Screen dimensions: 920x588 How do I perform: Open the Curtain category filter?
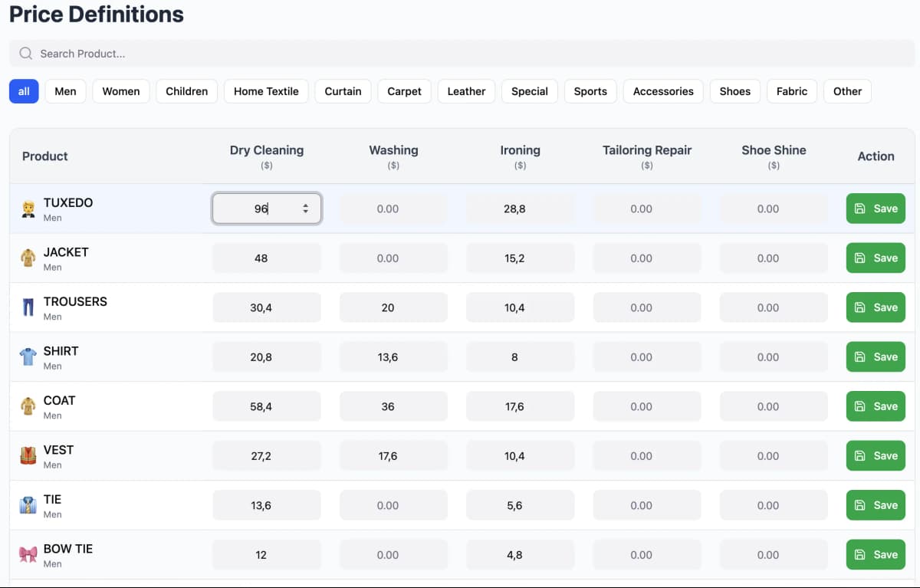click(x=343, y=91)
